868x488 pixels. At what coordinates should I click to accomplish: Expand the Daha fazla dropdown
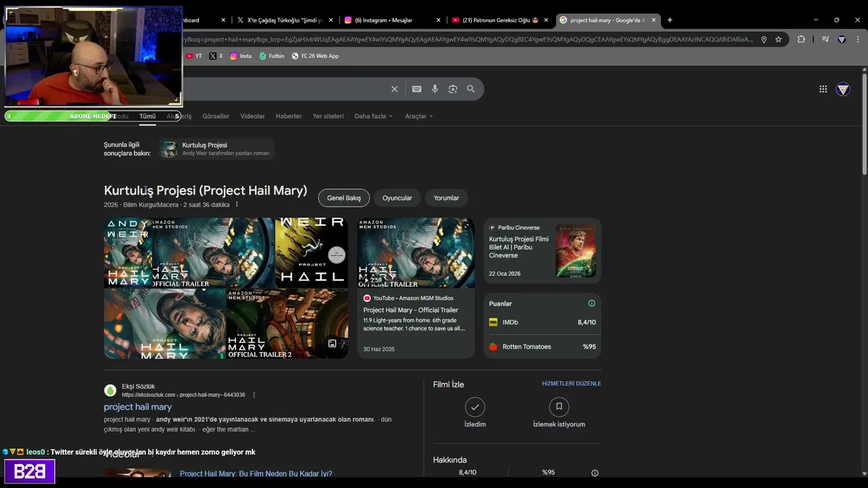(373, 116)
